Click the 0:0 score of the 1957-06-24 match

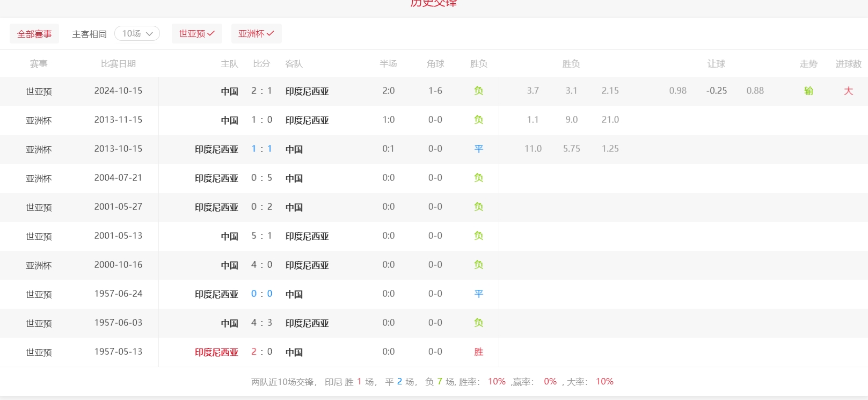click(261, 294)
